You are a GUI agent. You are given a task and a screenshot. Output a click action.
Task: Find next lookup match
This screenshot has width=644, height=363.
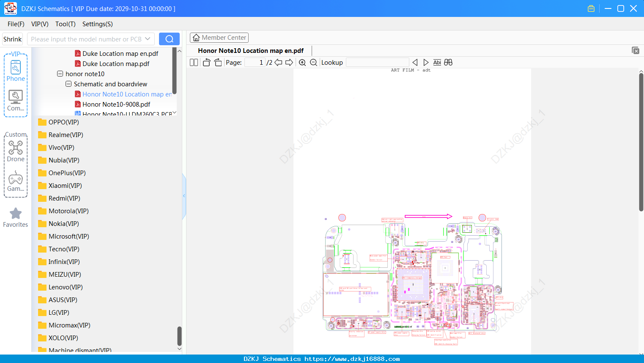coord(426,62)
